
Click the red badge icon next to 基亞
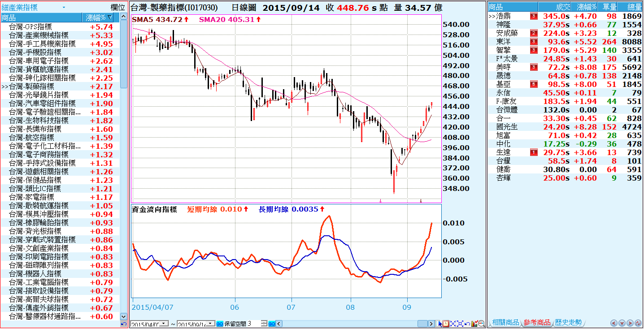click(x=534, y=84)
